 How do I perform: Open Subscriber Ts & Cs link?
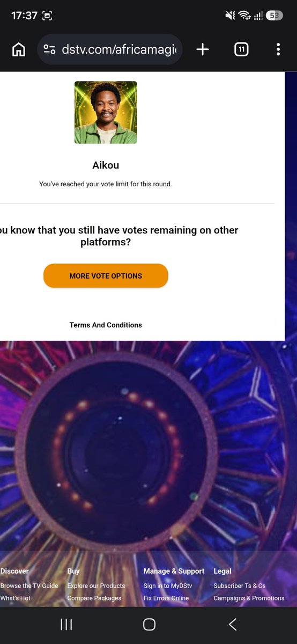point(240,586)
